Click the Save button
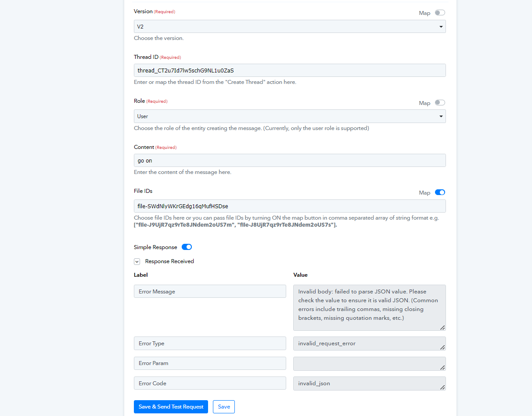This screenshot has height=416, width=532. click(224, 407)
